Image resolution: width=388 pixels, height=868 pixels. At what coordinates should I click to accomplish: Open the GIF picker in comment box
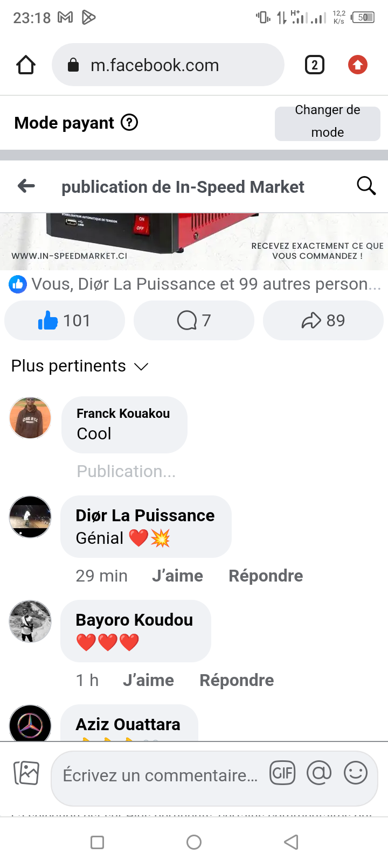point(282,774)
